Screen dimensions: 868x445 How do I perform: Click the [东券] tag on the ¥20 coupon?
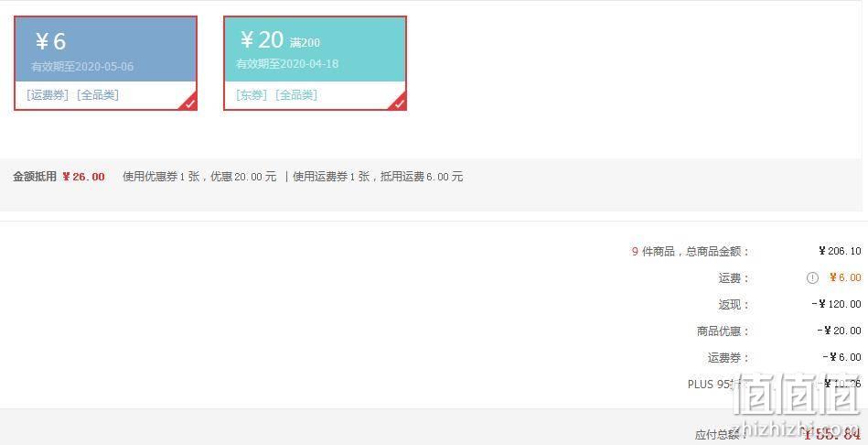pyautogui.click(x=252, y=94)
